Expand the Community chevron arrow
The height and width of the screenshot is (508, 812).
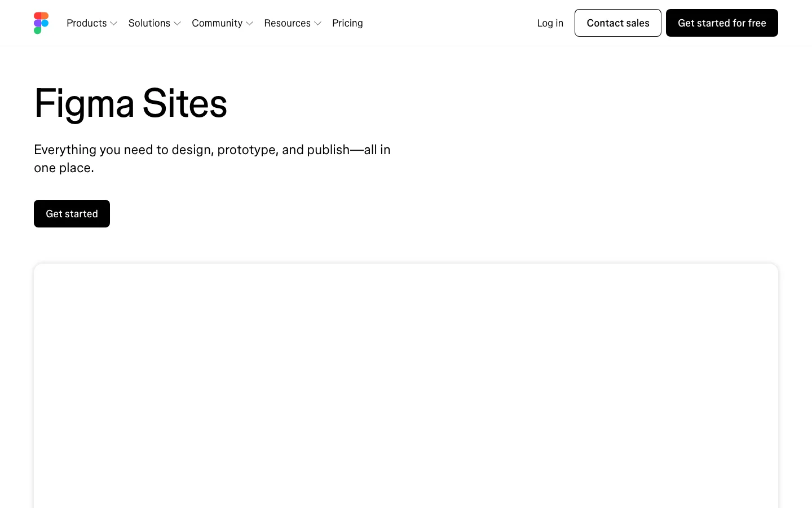[x=249, y=24]
